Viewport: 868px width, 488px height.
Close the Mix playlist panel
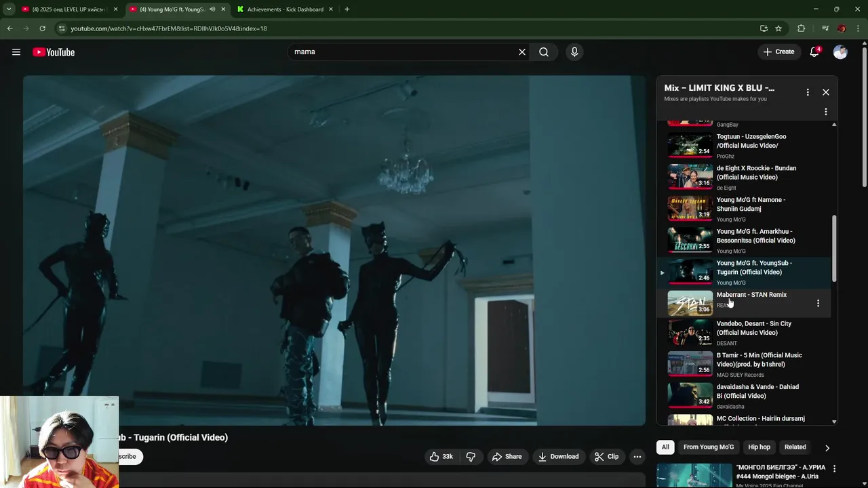(x=826, y=92)
